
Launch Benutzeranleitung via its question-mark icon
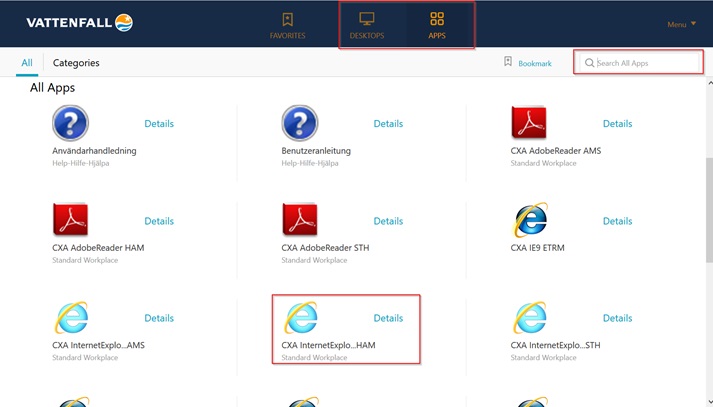pyautogui.click(x=300, y=123)
